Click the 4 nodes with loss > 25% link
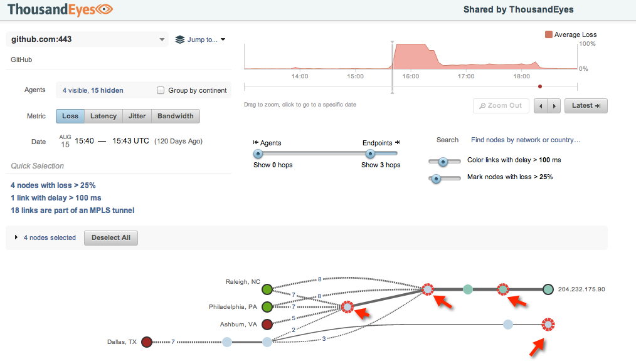This screenshot has height=364, width=636. [53, 185]
